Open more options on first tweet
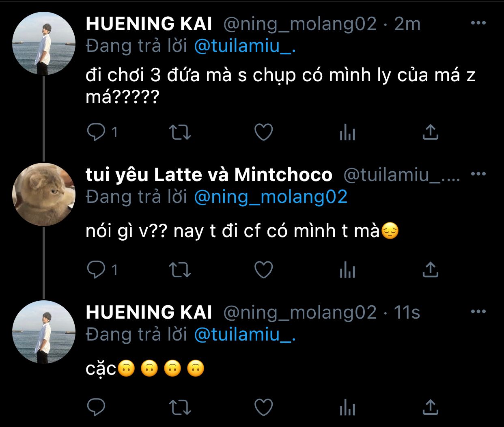 (x=478, y=23)
